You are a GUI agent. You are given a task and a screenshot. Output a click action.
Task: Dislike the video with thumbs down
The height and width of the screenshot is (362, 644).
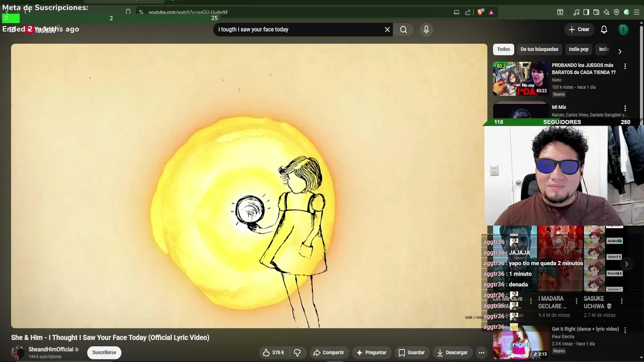[297, 352]
